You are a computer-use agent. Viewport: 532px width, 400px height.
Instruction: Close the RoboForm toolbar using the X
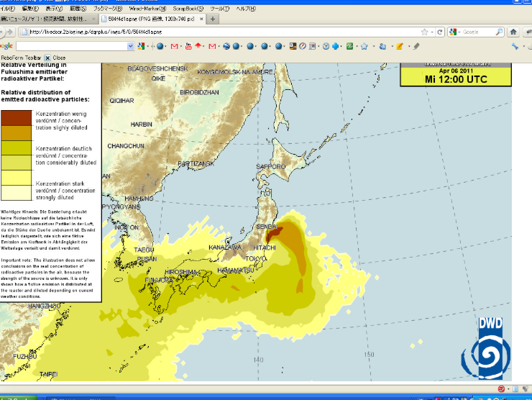(47, 58)
